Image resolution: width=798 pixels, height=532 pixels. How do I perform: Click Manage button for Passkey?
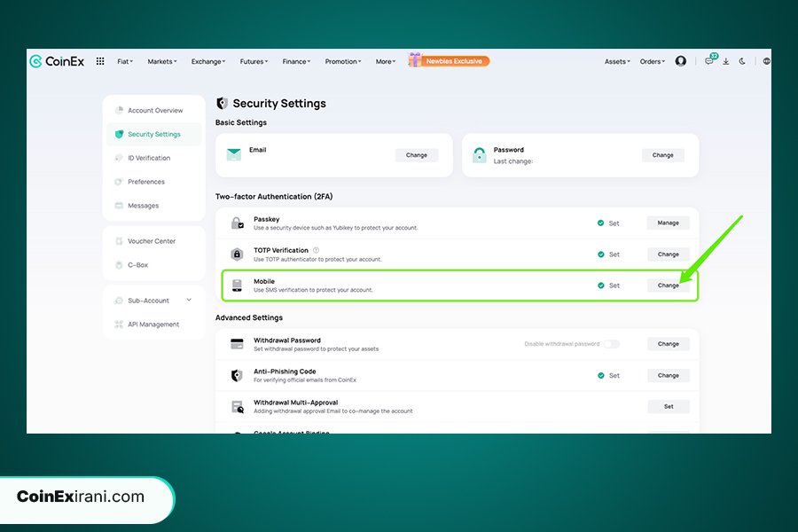(669, 223)
